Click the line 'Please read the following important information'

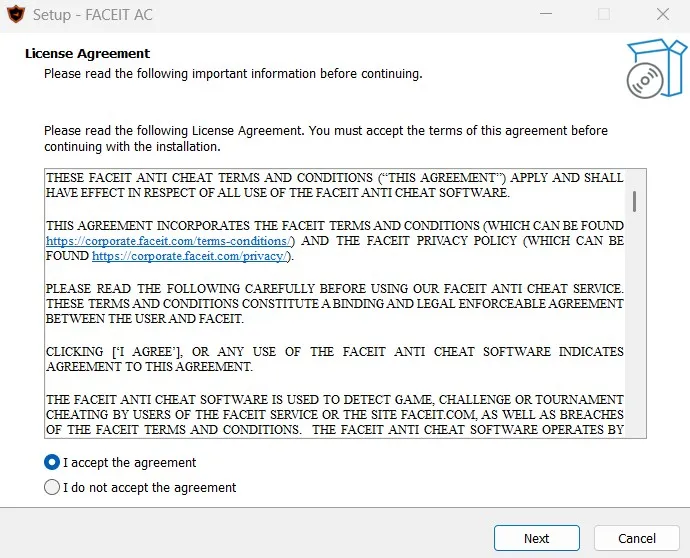[233, 73]
